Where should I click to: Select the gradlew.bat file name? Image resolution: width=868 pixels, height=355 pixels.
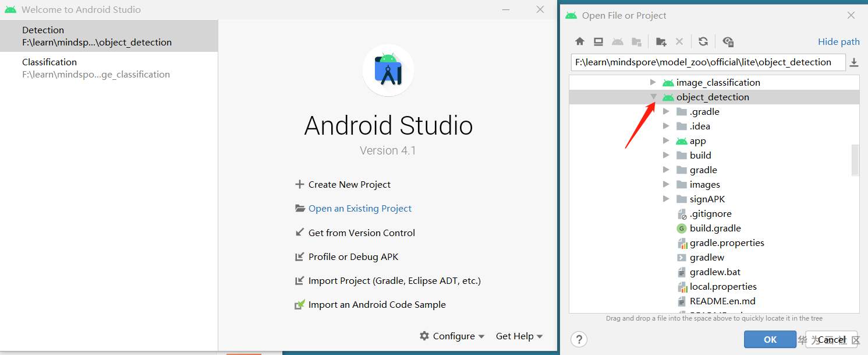point(715,272)
